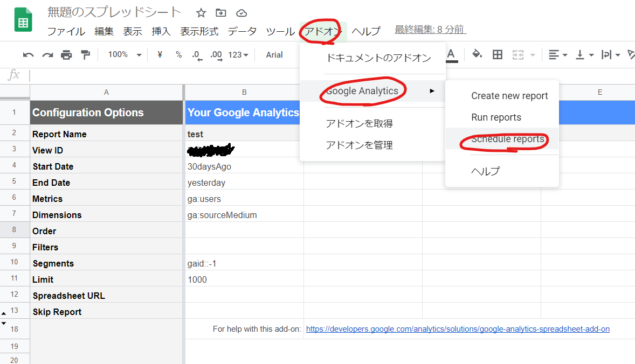Click the borders icon

[x=498, y=54]
